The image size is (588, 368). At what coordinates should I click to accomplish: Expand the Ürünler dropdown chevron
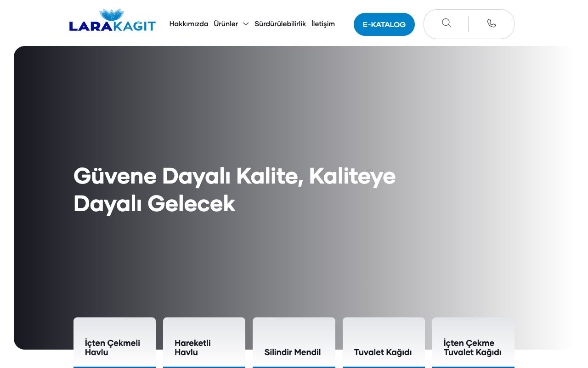point(246,24)
